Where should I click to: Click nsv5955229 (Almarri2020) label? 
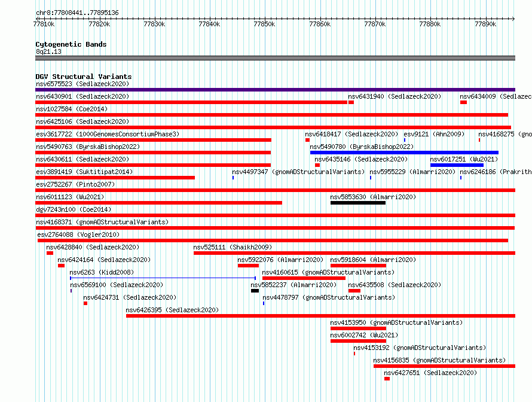[412, 172]
